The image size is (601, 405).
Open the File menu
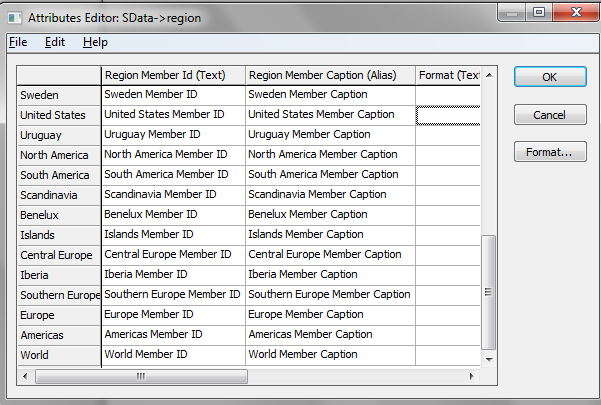tap(18, 42)
